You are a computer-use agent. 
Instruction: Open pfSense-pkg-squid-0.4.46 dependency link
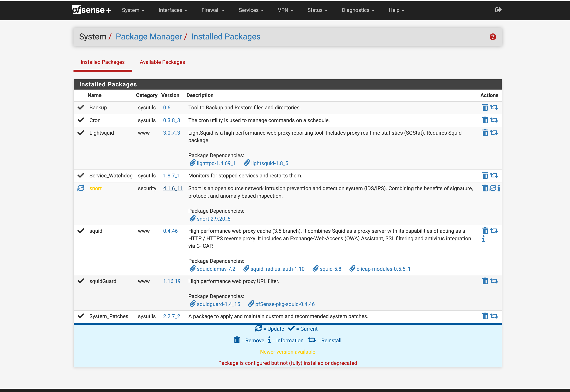point(285,304)
